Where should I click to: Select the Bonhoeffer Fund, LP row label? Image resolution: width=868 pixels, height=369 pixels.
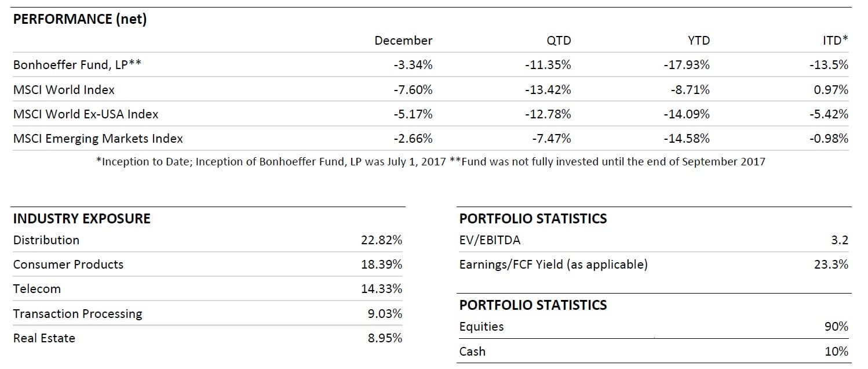tap(77, 65)
